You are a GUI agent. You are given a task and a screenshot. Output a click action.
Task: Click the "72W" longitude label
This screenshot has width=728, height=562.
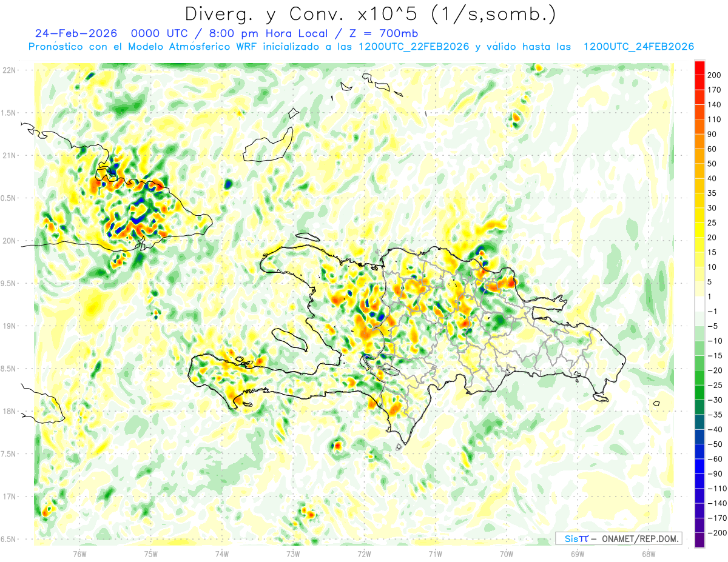(x=364, y=554)
